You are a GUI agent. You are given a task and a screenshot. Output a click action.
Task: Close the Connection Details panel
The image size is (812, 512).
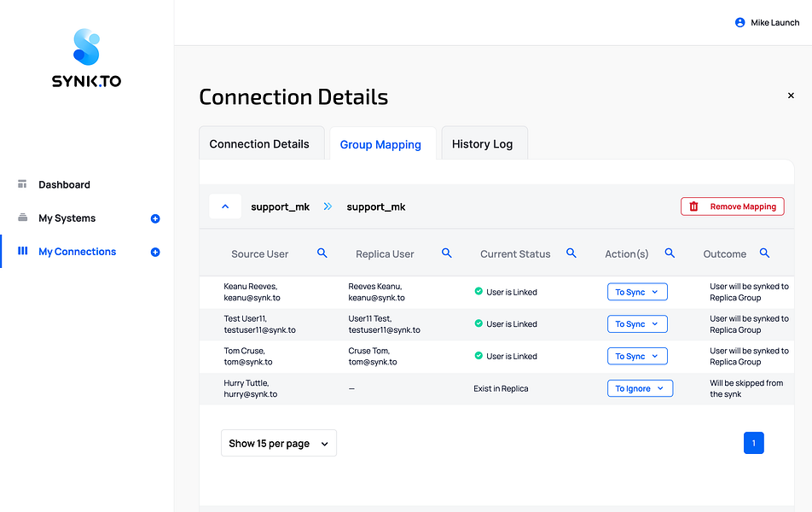[x=791, y=96]
